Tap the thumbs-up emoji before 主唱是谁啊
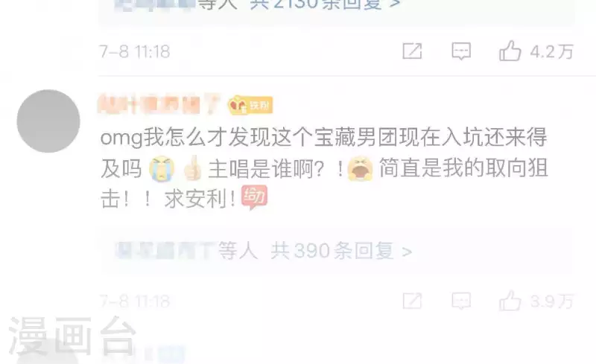The image size is (596, 364). click(192, 168)
